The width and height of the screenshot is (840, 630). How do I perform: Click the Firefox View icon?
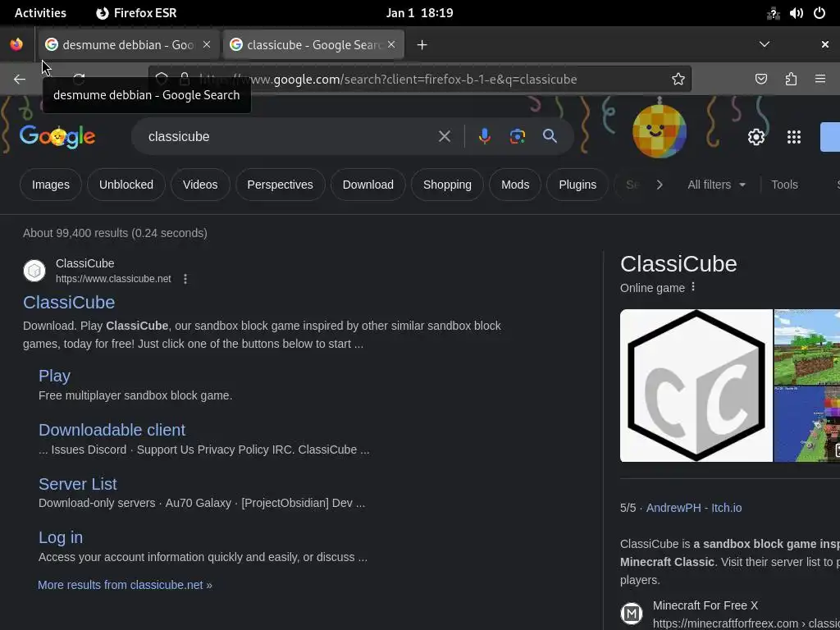[x=16, y=44]
